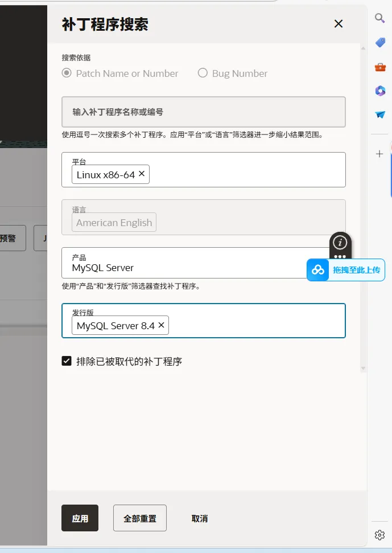This screenshot has height=553, width=392.
Task: Open the shopping tag sidebar icon
Action: pos(380,42)
